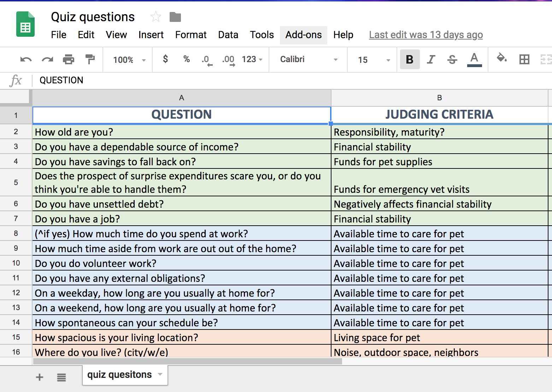This screenshot has height=392, width=552.
Task: Add a new sheet with plus icon
Action: pyautogui.click(x=40, y=377)
